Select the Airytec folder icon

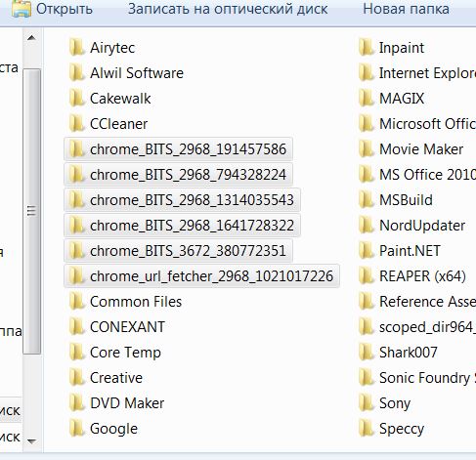tap(77, 48)
